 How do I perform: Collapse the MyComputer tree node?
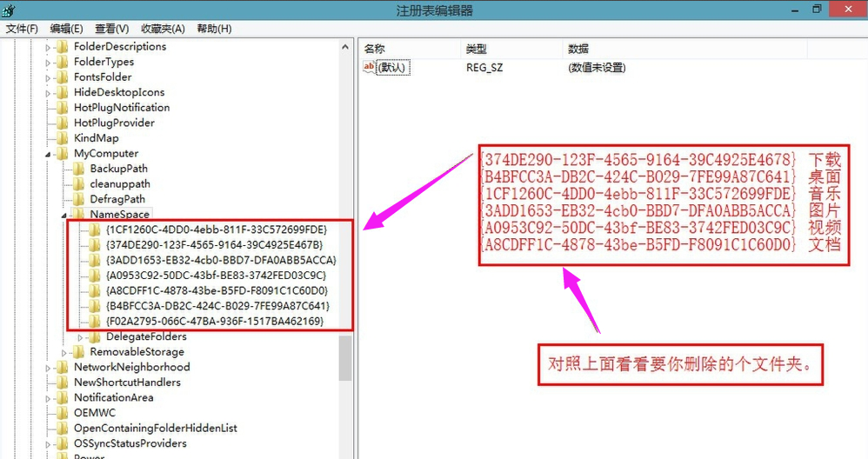pos(49,154)
